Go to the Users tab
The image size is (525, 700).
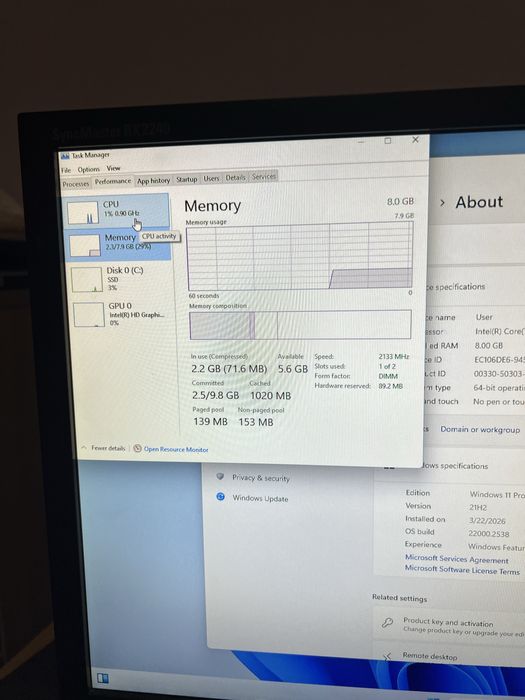click(x=211, y=178)
